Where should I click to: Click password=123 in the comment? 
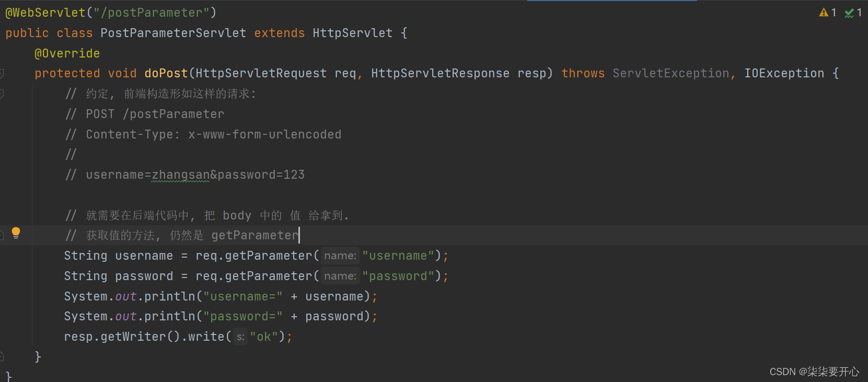pos(261,175)
